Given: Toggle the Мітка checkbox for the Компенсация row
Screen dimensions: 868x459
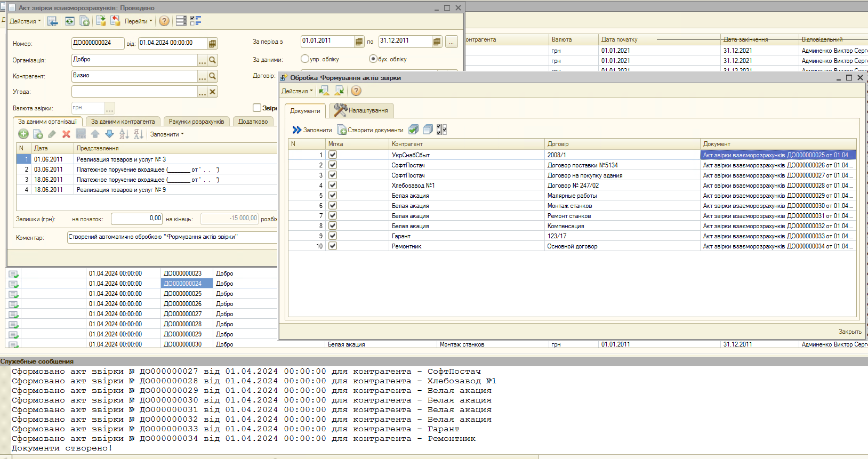Looking at the screenshot, I should (x=333, y=226).
